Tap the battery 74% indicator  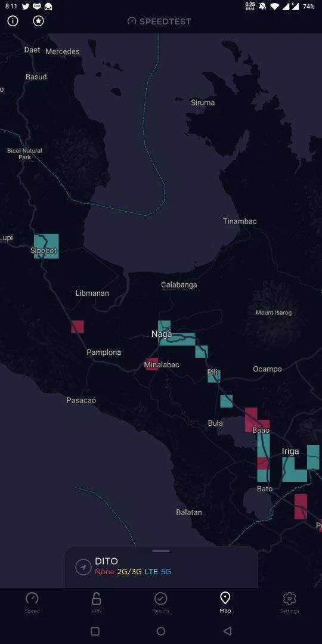tap(309, 7)
